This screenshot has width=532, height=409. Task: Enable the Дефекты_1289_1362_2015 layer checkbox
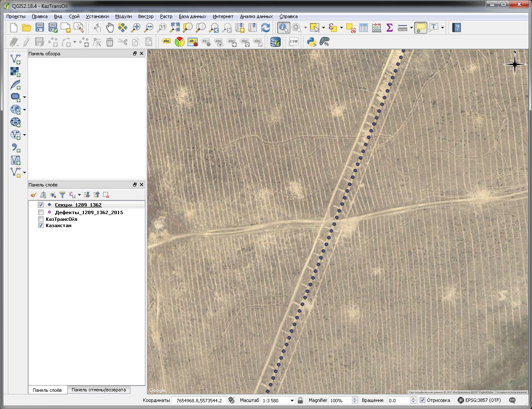[41, 212]
